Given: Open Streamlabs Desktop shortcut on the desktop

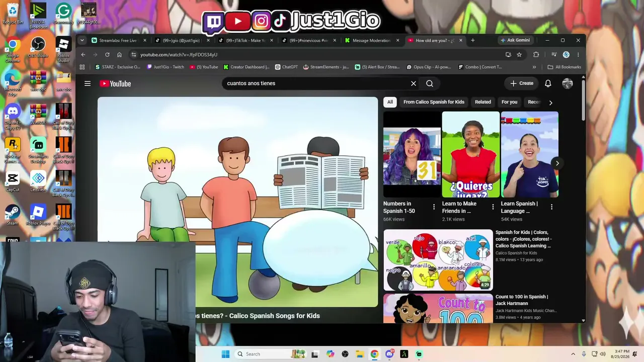Looking at the screenshot, I should tap(38, 151).
